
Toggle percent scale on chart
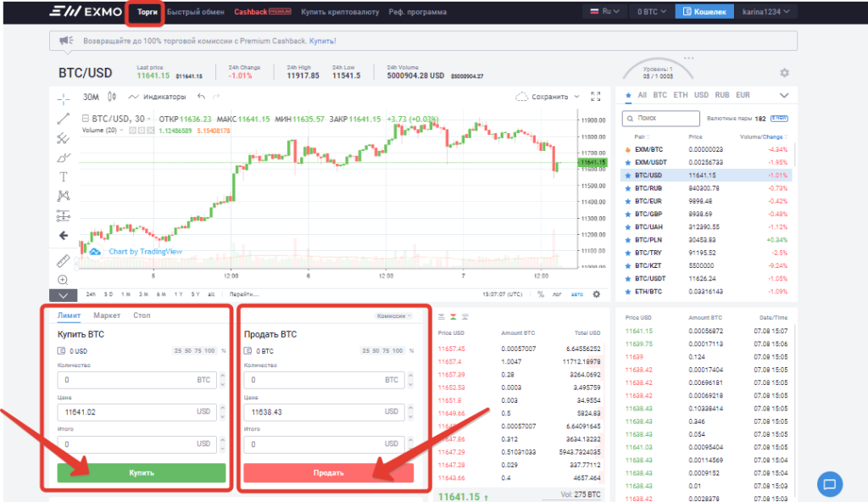tap(540, 294)
